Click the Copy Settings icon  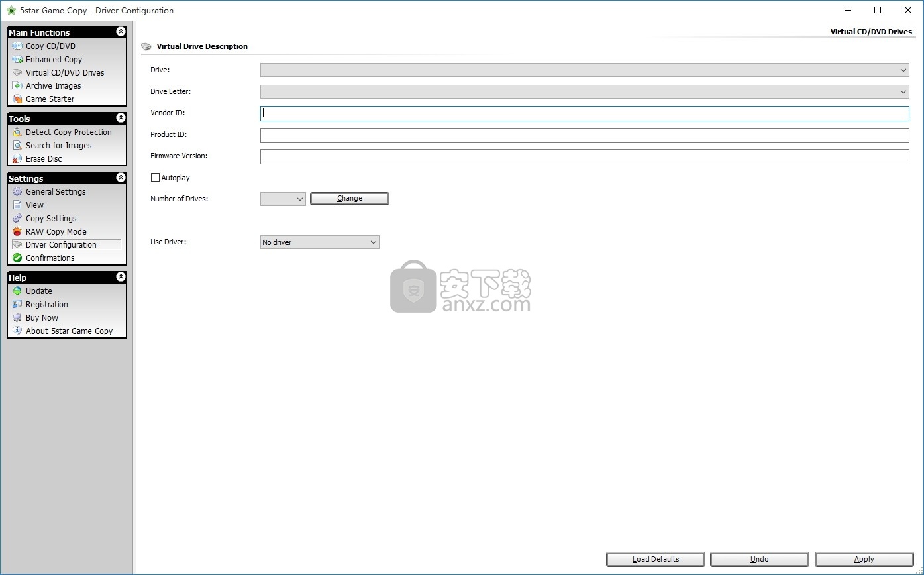[x=17, y=218]
